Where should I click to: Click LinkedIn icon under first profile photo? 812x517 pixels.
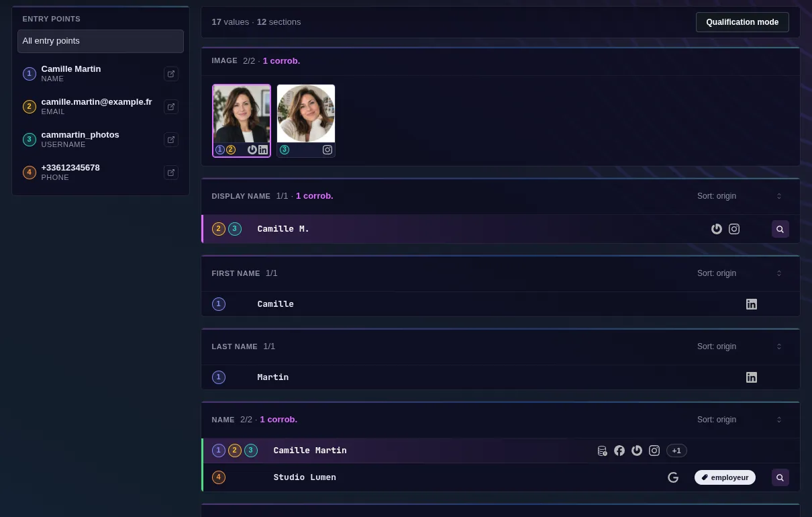[x=263, y=150]
